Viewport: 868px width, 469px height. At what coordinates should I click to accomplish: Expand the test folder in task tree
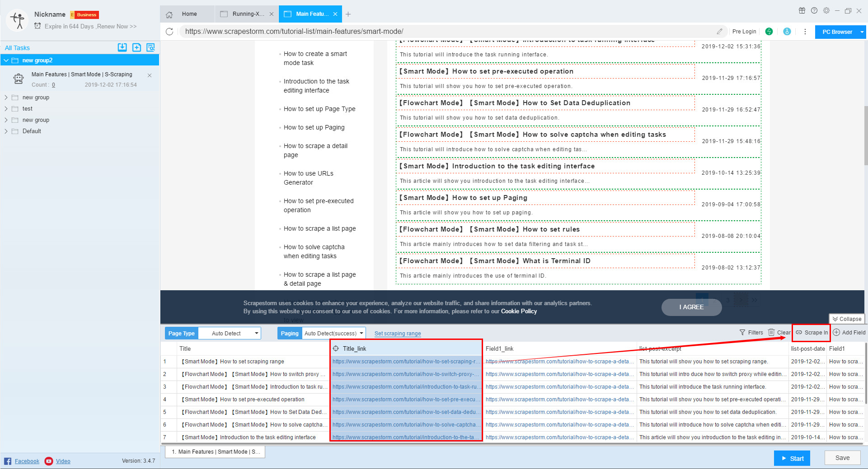6,109
